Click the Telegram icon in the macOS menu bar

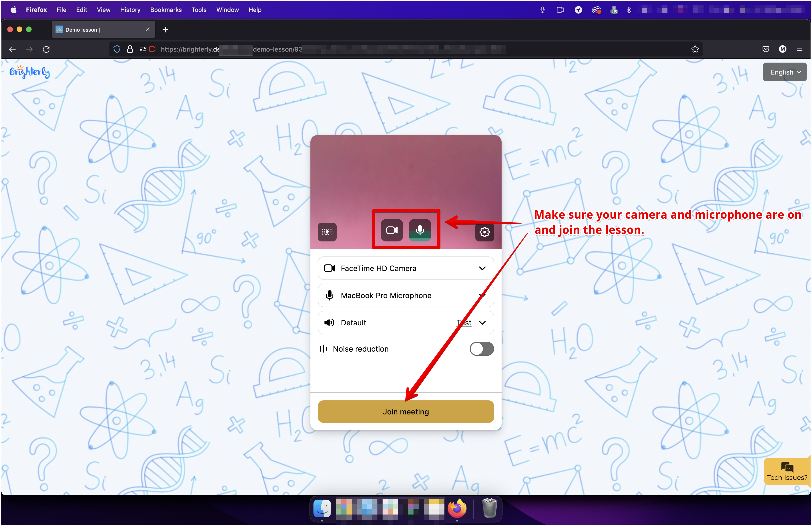[x=578, y=10]
